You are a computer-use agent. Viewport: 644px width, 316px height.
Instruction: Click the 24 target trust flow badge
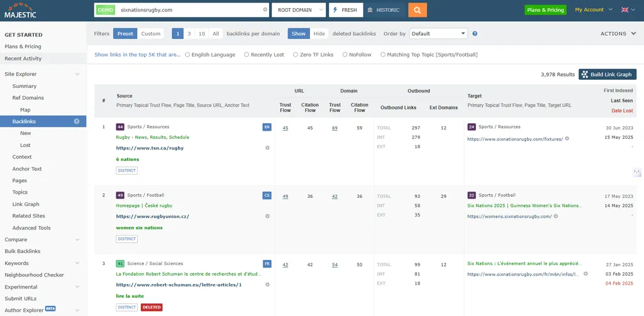pyautogui.click(x=472, y=127)
